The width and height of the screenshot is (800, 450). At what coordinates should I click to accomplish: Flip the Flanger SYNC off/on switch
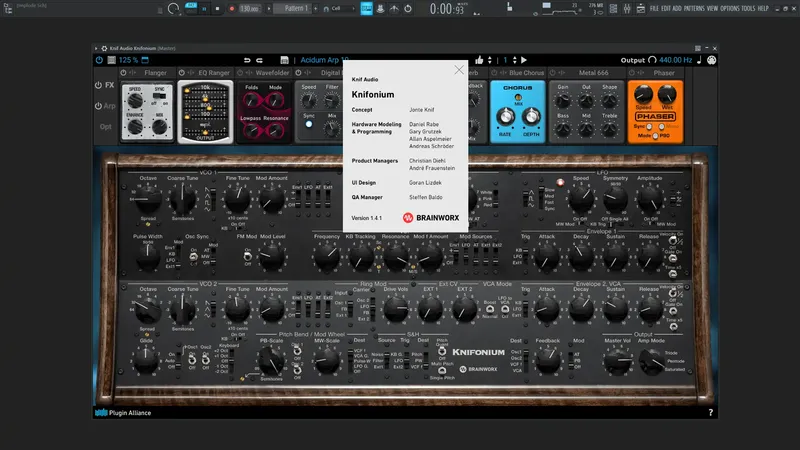[x=160, y=96]
